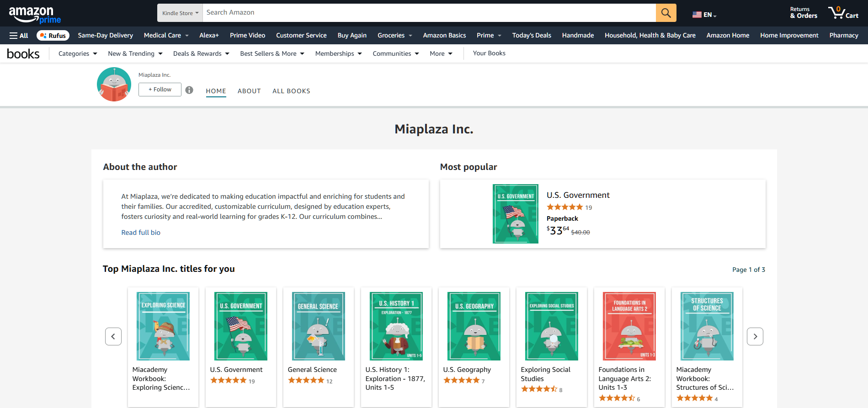Open the shopping cart icon
Image resolution: width=868 pixels, height=408 pixels.
pyautogui.click(x=843, y=13)
